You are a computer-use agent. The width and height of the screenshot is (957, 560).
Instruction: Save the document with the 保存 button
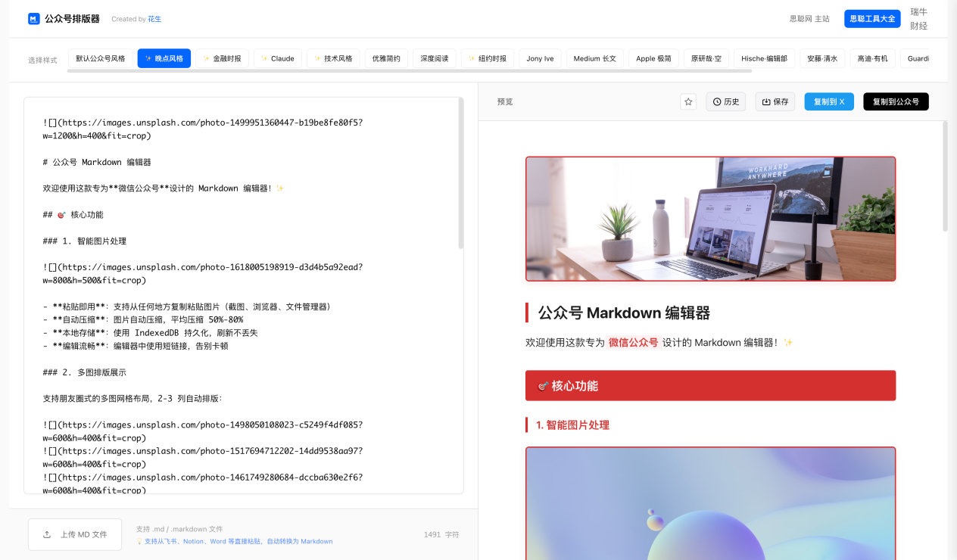(x=775, y=101)
